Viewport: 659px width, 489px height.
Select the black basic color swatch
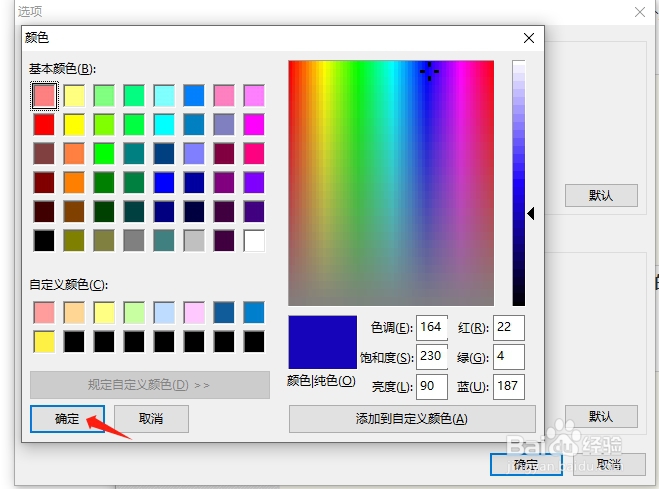pos(44,241)
